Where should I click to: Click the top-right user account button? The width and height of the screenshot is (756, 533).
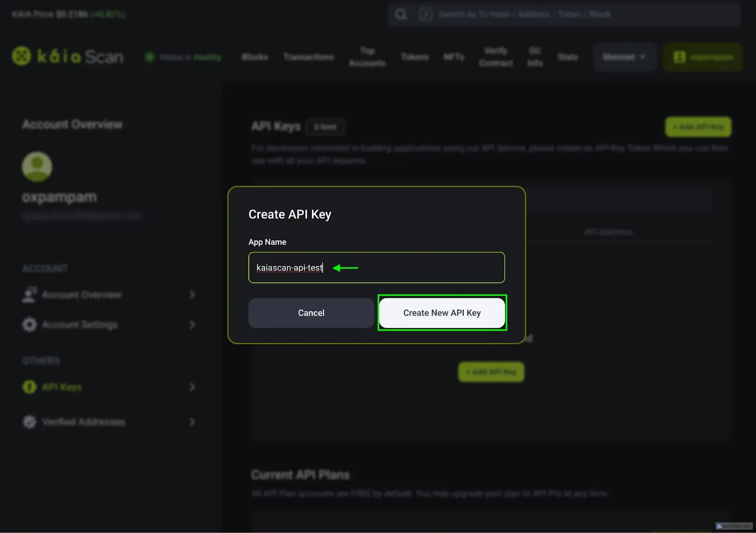pyautogui.click(x=703, y=57)
